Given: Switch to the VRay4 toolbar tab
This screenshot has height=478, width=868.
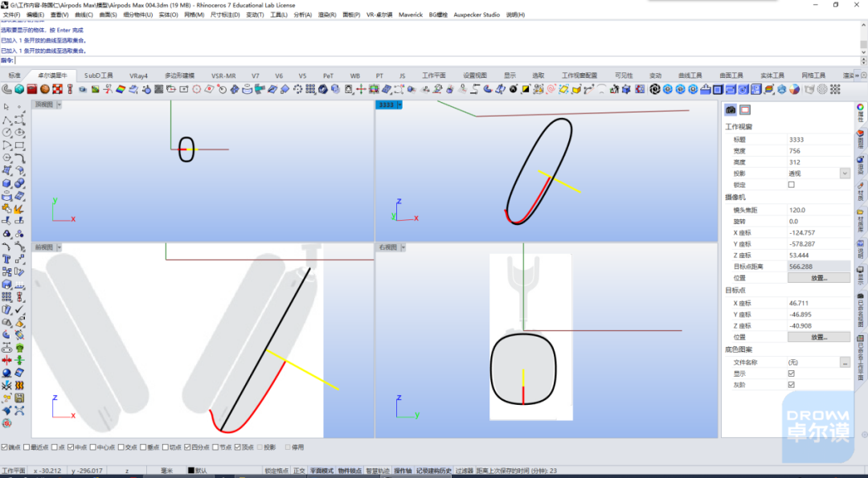Looking at the screenshot, I should [x=138, y=76].
